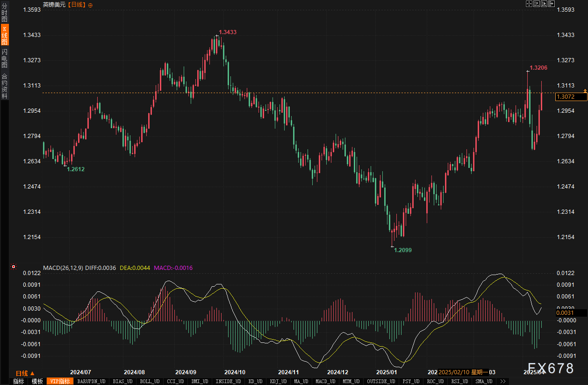Click the jump-to-start chart icon

537,4
